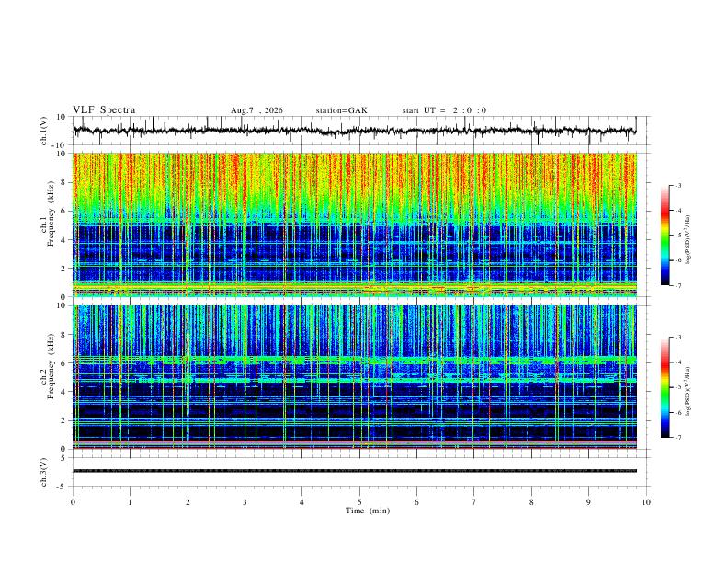
Task: Click the 10 minute tick label
Action: (x=646, y=502)
